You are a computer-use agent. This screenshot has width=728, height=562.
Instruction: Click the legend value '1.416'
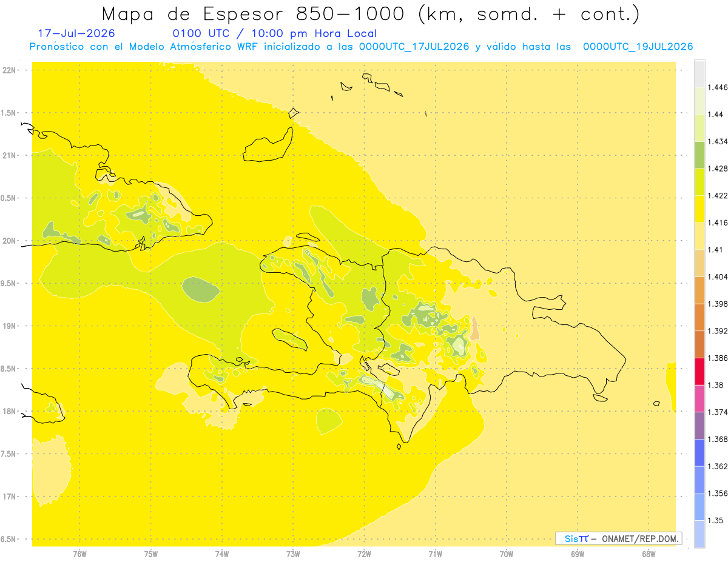(x=717, y=222)
